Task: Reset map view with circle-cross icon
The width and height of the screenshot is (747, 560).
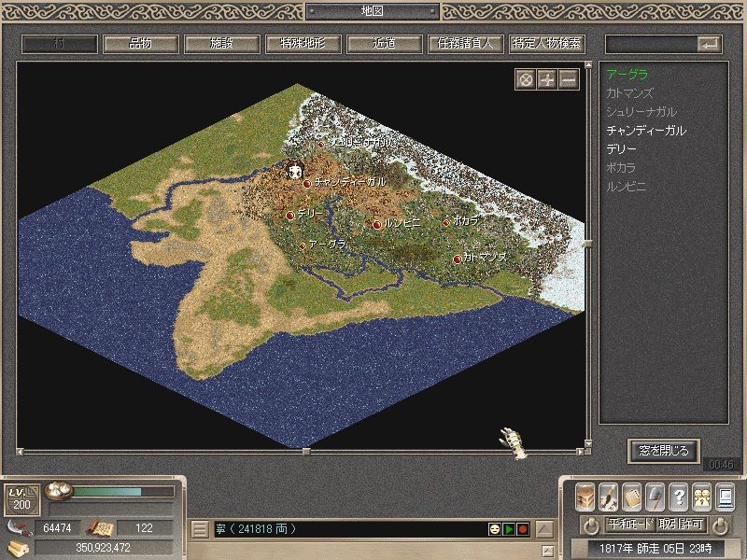Action: coord(526,79)
